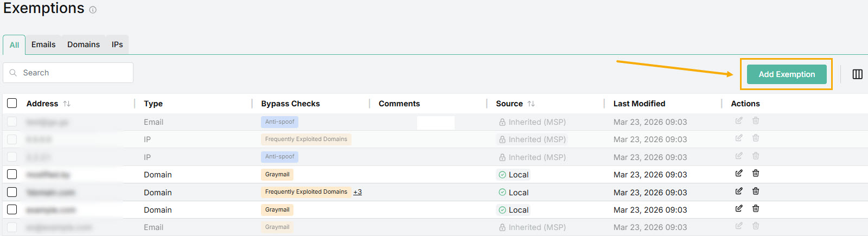This screenshot has width=868, height=236.
Task: Click the Comments column header
Action: (399, 104)
